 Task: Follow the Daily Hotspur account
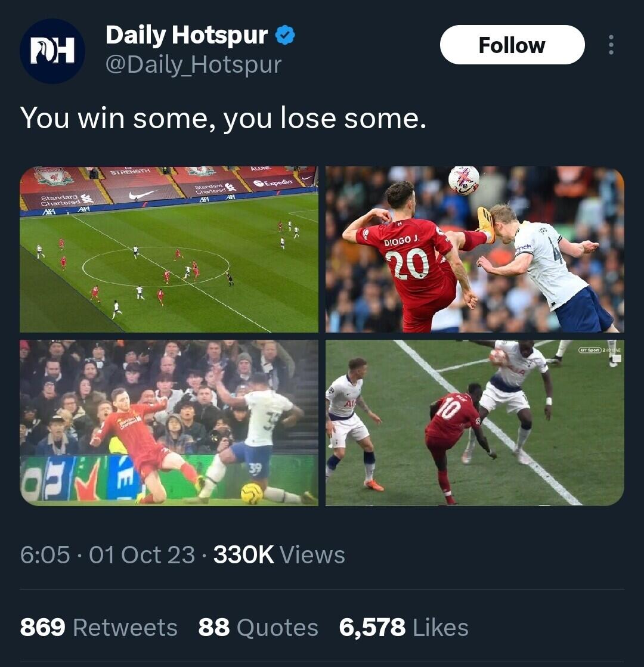512,45
